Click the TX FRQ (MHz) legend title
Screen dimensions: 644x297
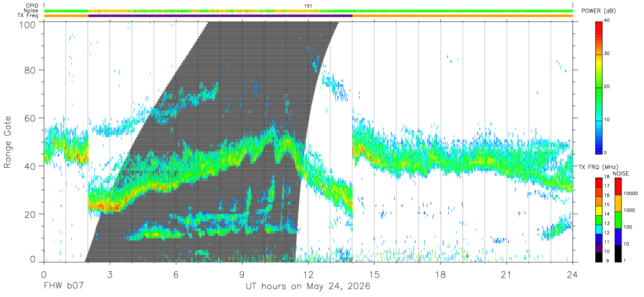(x=599, y=167)
